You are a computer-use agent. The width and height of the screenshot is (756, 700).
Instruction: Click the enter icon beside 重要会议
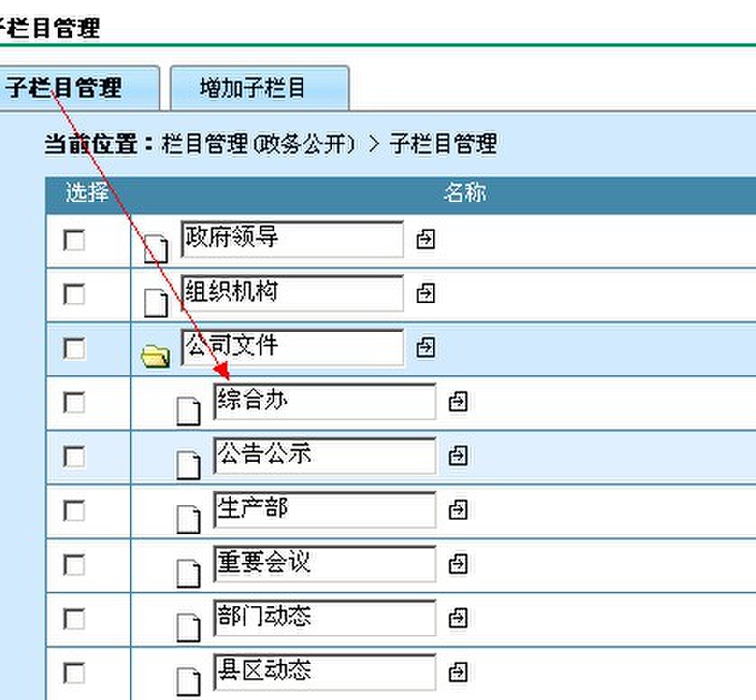click(457, 565)
